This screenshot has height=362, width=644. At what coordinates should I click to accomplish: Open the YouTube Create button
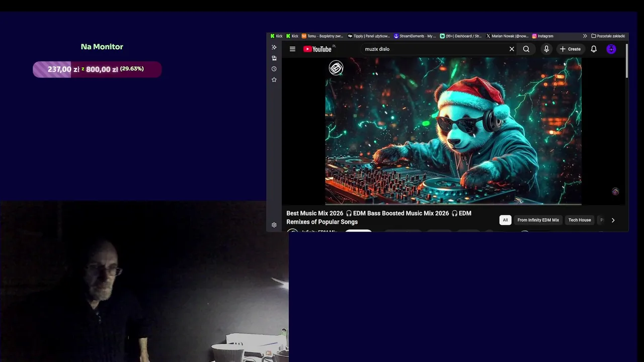(x=570, y=49)
